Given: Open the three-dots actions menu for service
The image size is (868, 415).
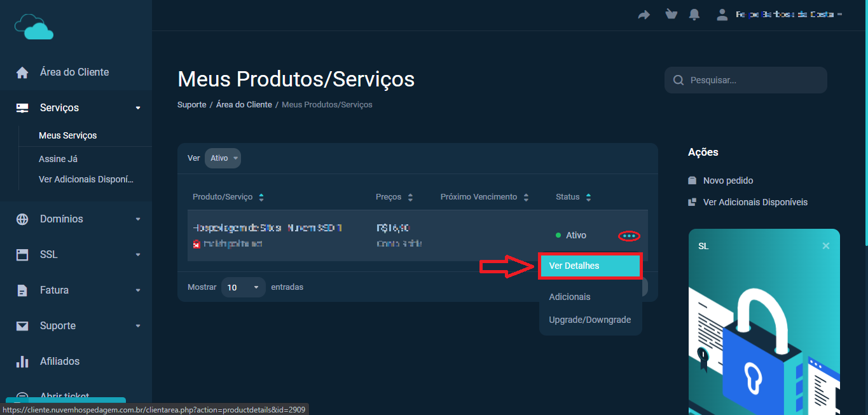Looking at the screenshot, I should tap(629, 236).
